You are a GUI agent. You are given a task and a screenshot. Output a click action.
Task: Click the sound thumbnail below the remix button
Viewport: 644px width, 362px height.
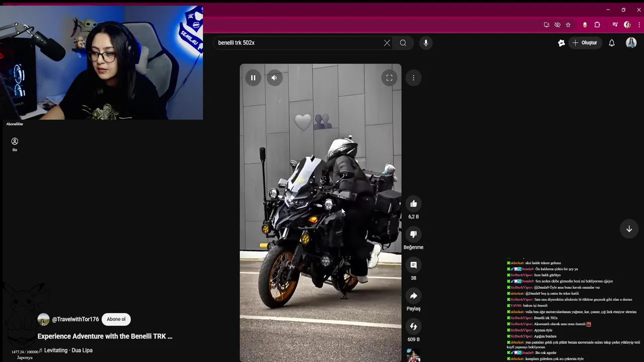pos(414,355)
